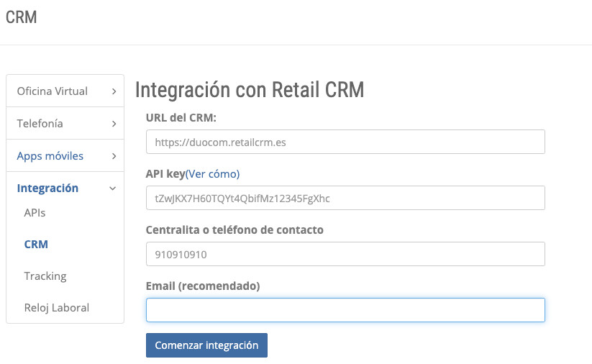Open the Oficina Virtual menu item
The height and width of the screenshot is (364, 592).
click(52, 91)
